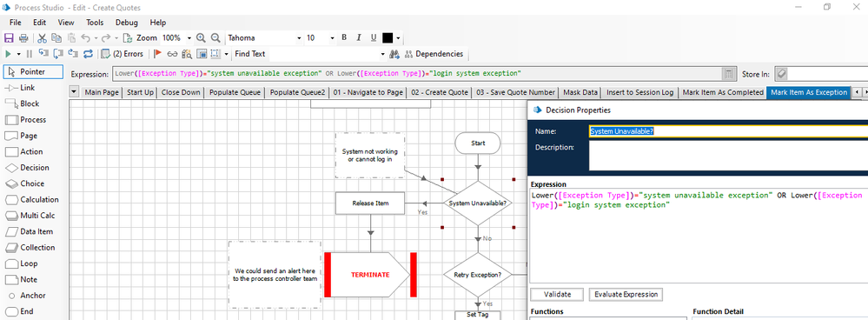Toggle italic text formatting
This screenshot has width=868, height=320.
click(x=359, y=37)
